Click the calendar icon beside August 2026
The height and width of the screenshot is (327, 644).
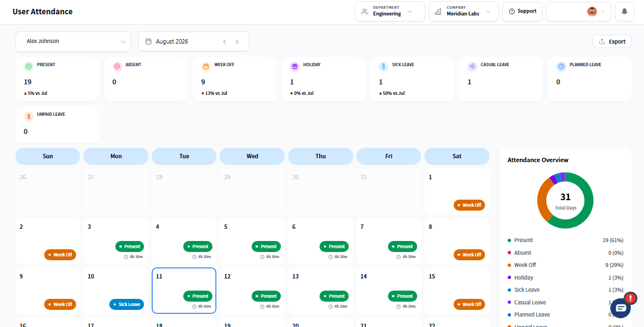148,41
